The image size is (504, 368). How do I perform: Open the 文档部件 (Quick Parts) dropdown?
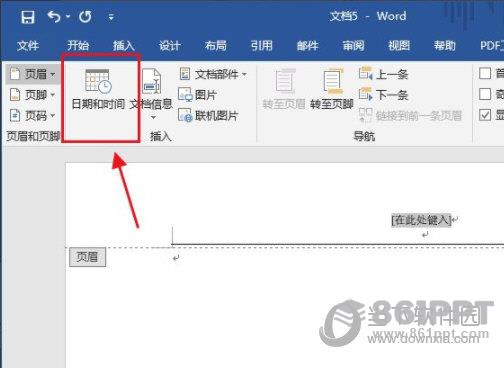click(x=213, y=74)
